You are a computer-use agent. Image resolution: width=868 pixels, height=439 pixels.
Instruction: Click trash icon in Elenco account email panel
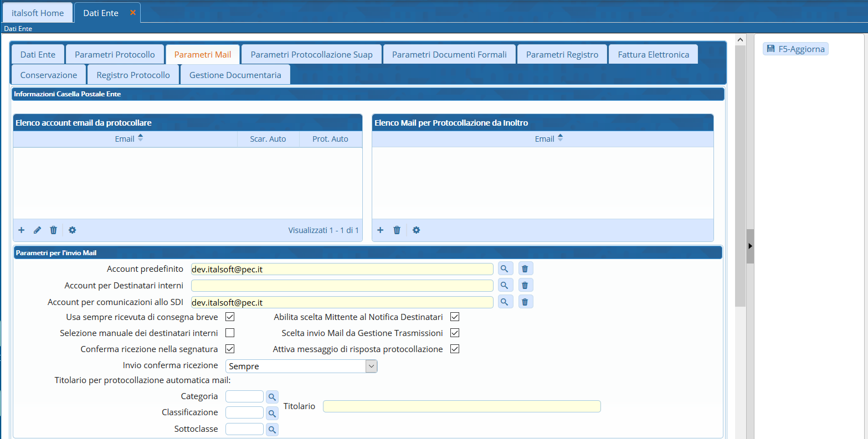[x=54, y=230]
